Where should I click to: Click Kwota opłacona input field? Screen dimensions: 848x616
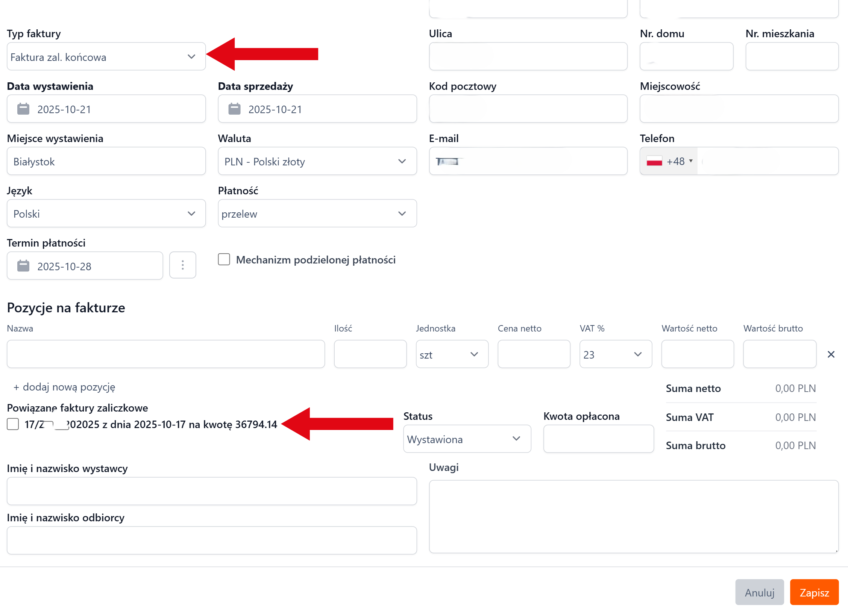pyautogui.click(x=598, y=439)
